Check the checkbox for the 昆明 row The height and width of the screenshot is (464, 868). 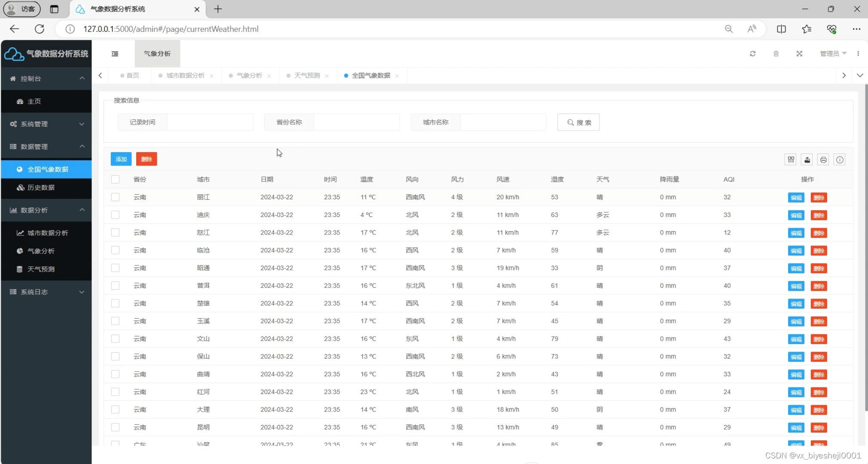115,427
